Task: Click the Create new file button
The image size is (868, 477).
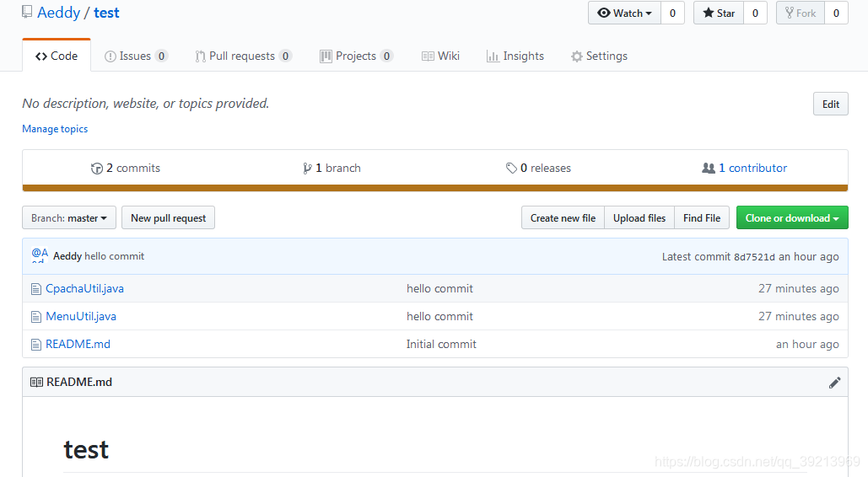Action: pos(563,218)
